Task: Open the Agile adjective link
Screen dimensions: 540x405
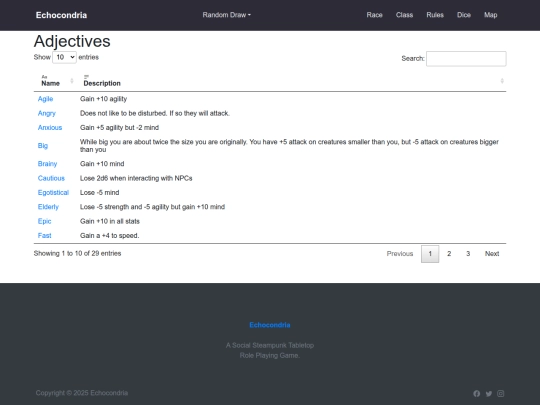Action: click(x=45, y=99)
